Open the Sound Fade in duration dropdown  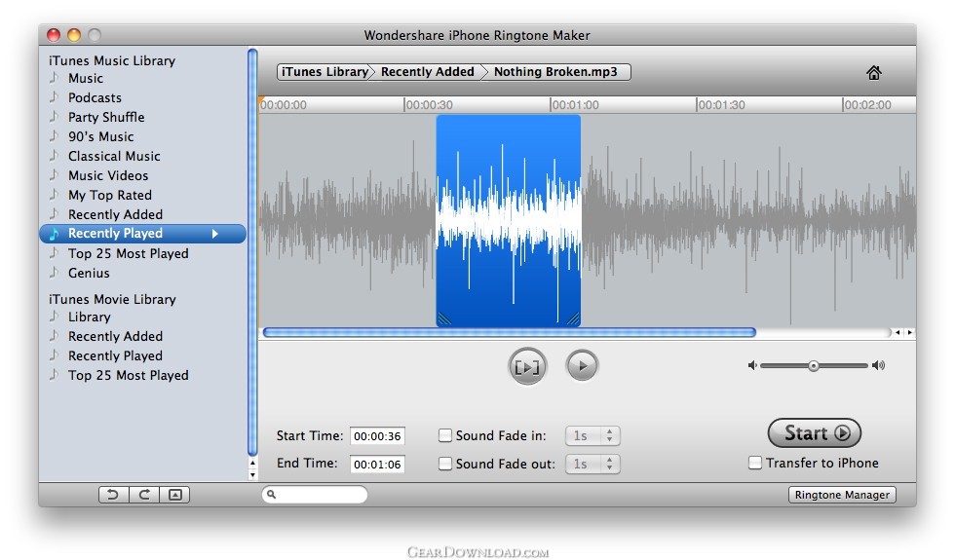tap(593, 436)
